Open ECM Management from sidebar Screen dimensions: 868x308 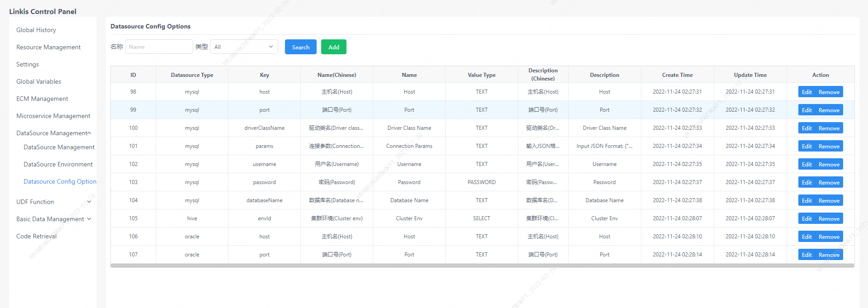(x=42, y=99)
